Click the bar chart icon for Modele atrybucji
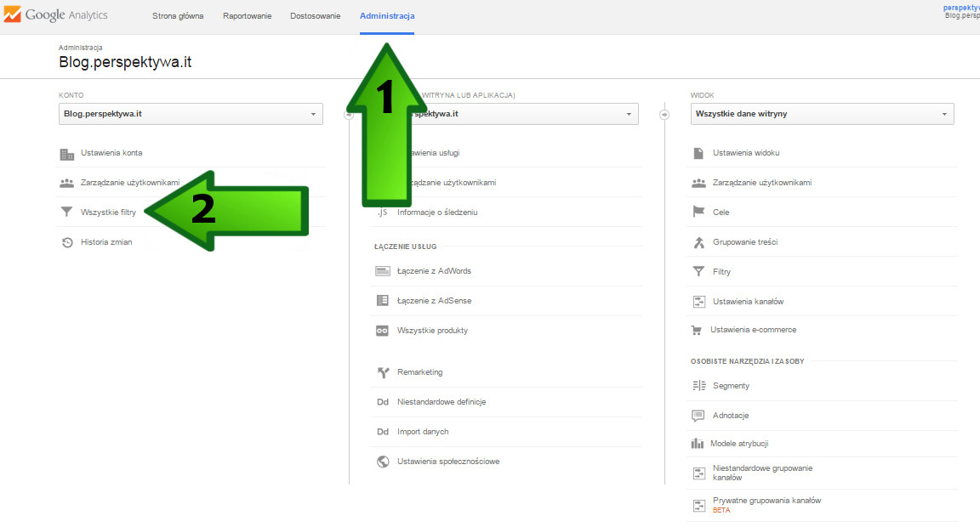Screen dimensions: 980x527 698,444
